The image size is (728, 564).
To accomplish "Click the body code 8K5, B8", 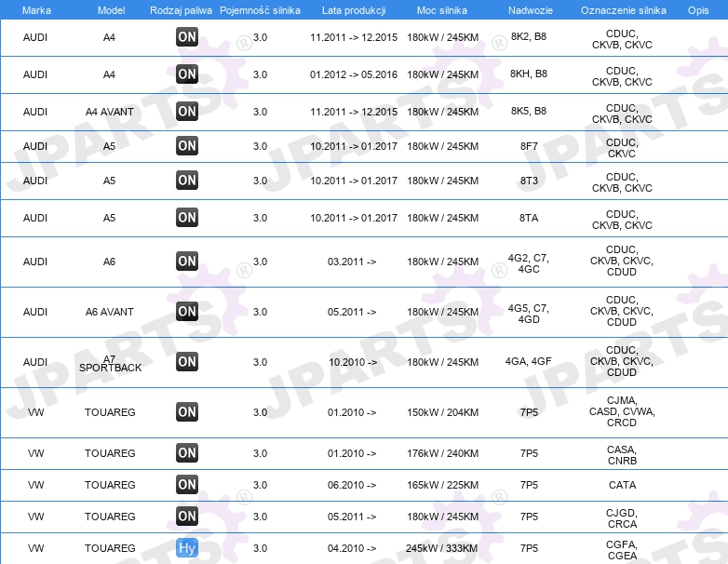I will click(x=529, y=111).
